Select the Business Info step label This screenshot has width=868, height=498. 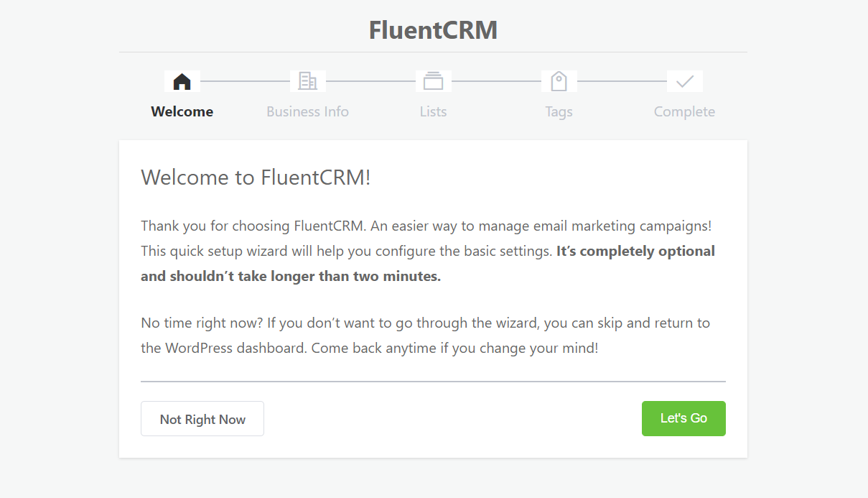[307, 111]
